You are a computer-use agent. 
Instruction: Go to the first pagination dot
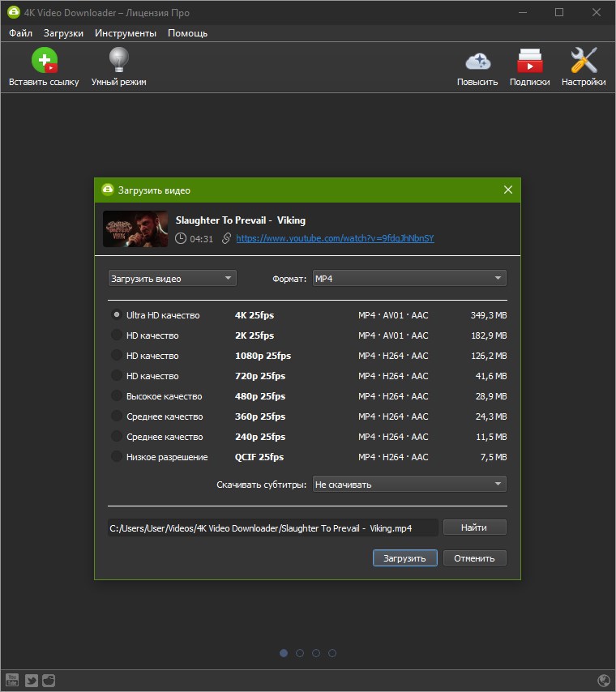pos(284,653)
